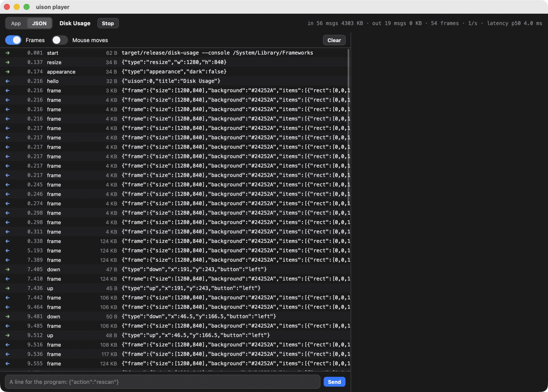Select the JSON tab

(39, 23)
